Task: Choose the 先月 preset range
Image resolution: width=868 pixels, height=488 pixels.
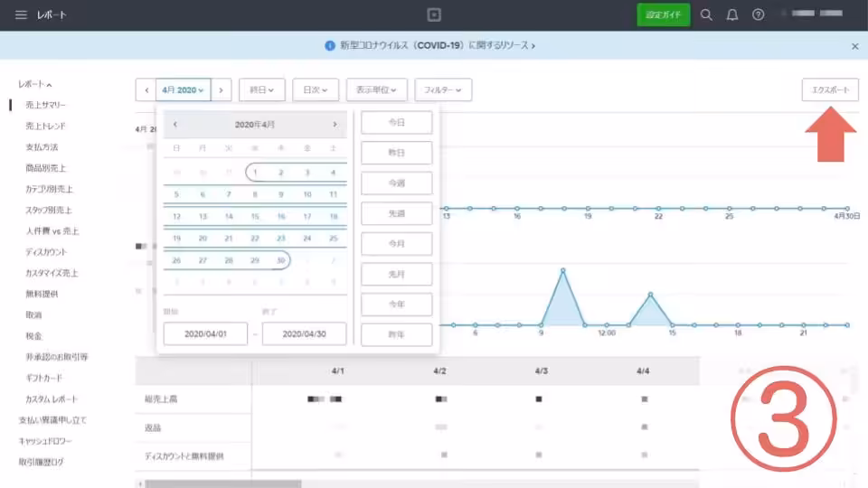Action: point(396,274)
